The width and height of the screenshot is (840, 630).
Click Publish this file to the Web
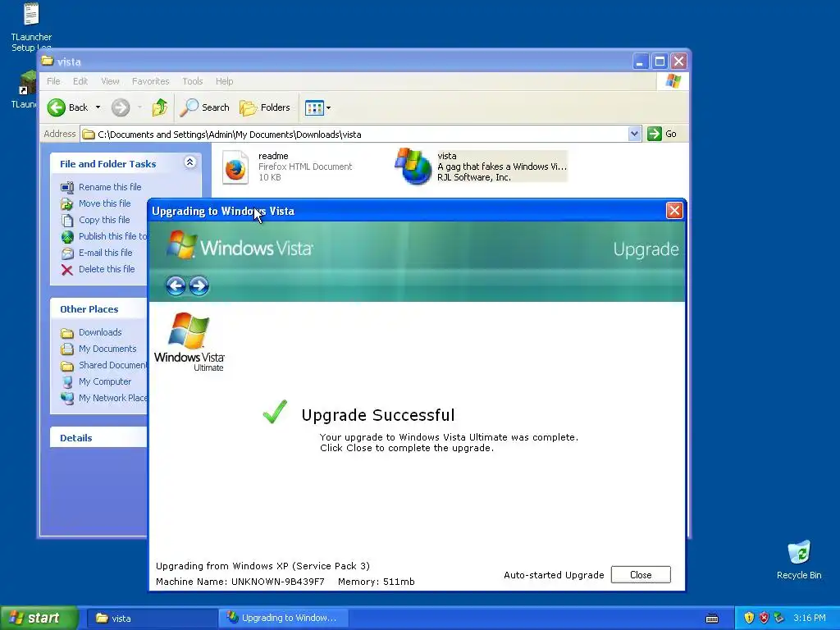coord(112,236)
